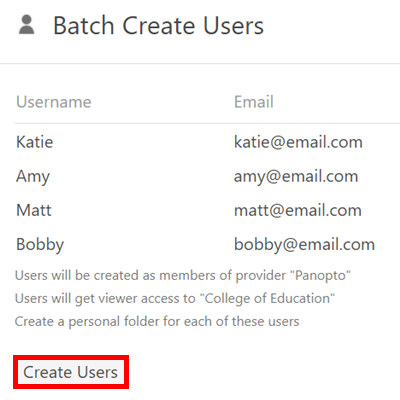The width and height of the screenshot is (400, 400).
Task: Click the Create Users button
Action: (71, 372)
